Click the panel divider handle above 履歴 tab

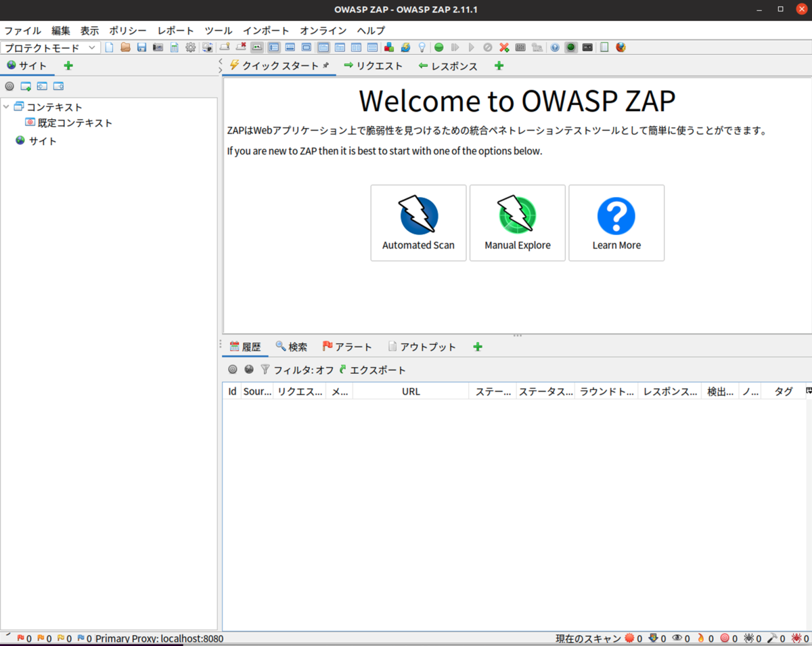518,335
